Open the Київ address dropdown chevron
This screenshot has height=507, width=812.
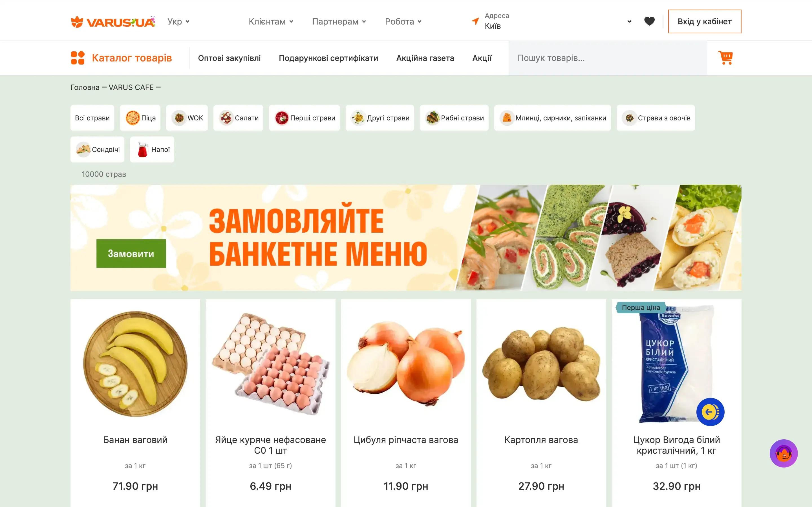(629, 21)
